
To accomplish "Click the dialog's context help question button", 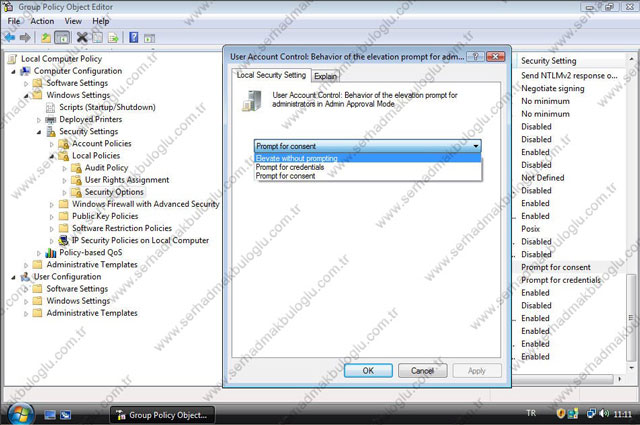I will (475, 57).
